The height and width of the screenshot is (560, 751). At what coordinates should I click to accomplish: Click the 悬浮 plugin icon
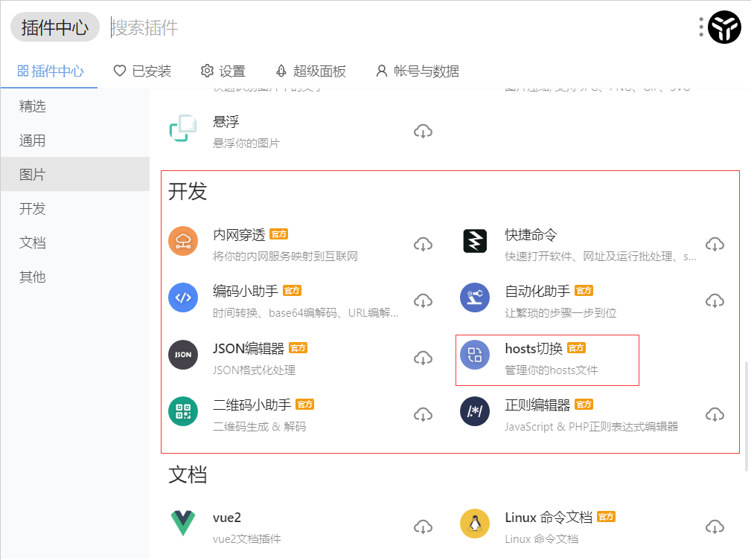click(183, 130)
